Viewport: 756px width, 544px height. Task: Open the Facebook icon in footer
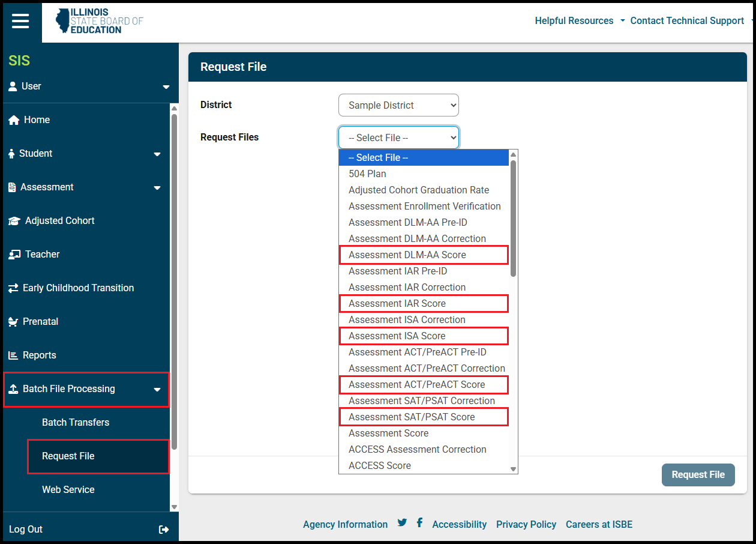point(419,522)
